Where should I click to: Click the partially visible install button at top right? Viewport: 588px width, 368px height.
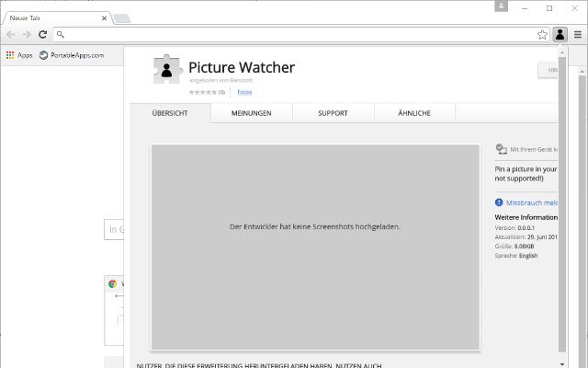point(548,70)
